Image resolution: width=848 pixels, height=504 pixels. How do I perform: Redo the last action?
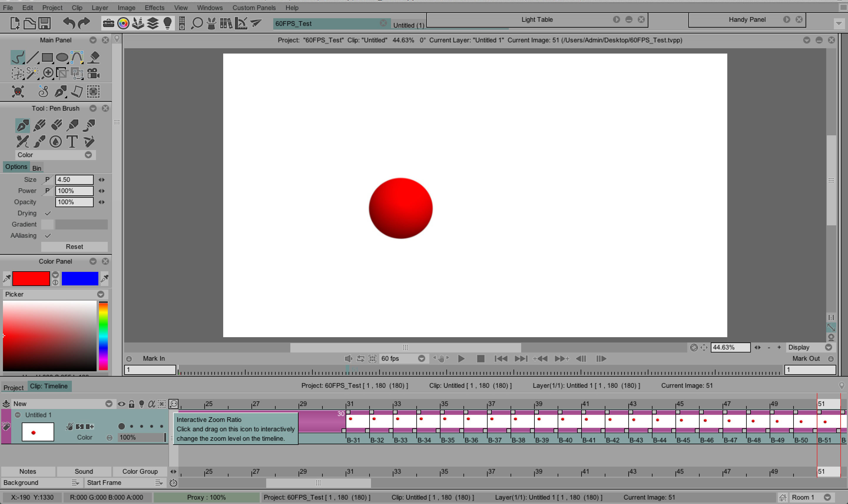(84, 23)
